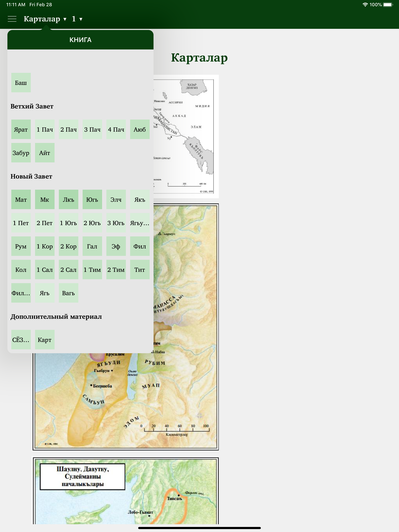Open the Мат gospel
This screenshot has height=532, width=399.
(x=21, y=199)
